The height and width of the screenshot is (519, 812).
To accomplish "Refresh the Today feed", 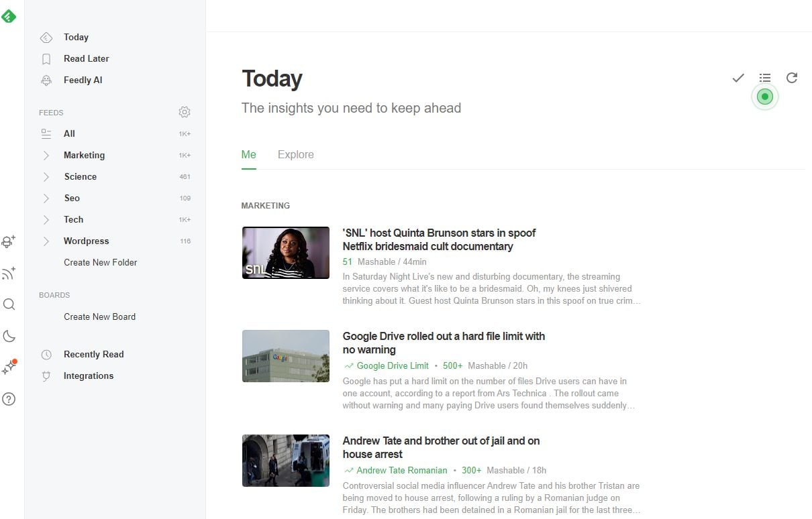I will coord(792,78).
